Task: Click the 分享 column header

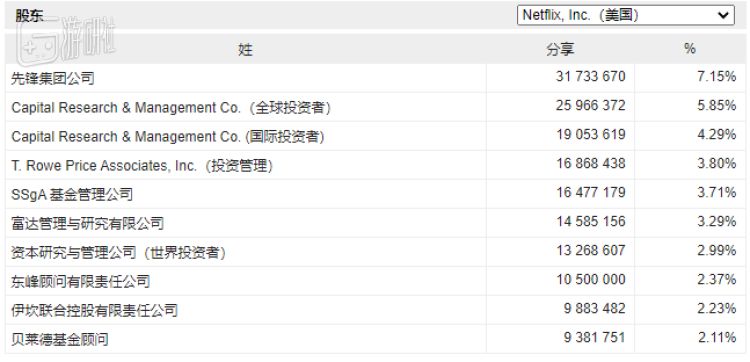Action: tap(560, 49)
